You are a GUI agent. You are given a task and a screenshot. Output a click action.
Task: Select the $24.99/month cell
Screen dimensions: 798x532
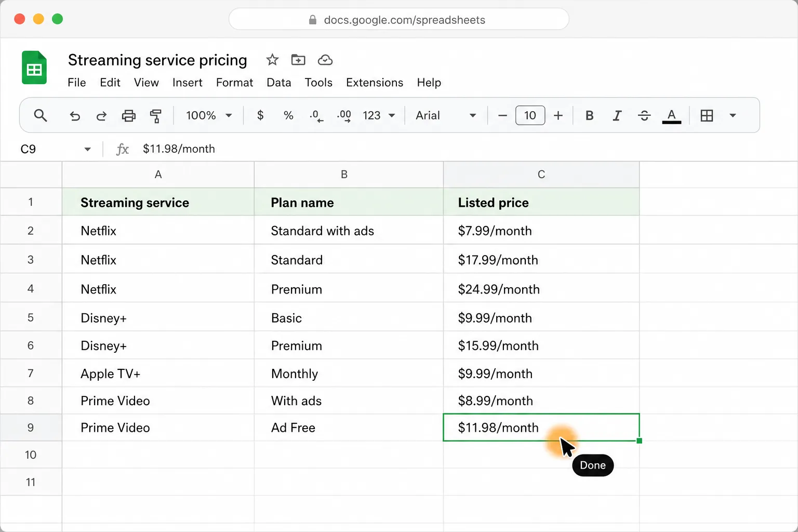tap(541, 289)
